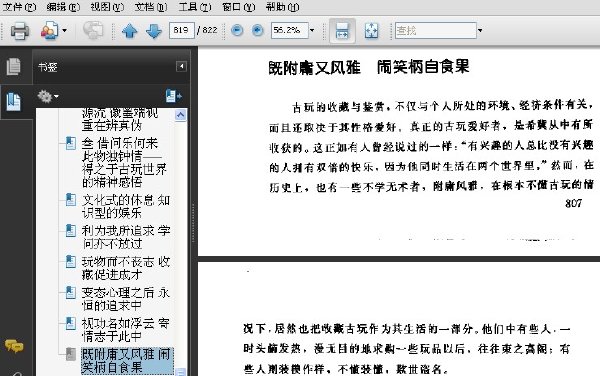
Task: Go to previous page with up arrow
Action: point(129,31)
